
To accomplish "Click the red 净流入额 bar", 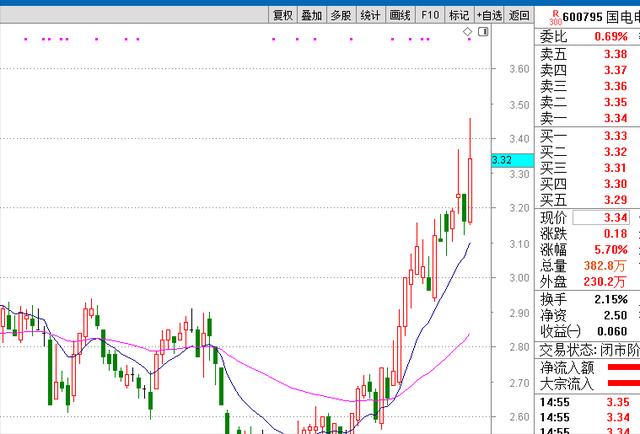I will (x=623, y=367).
